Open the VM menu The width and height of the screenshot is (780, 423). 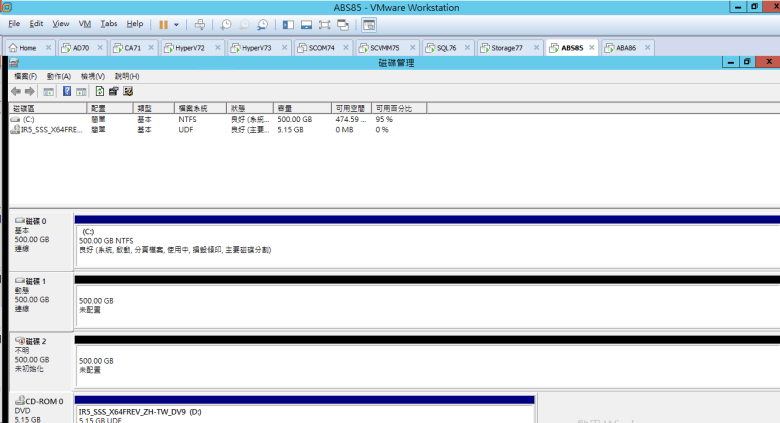(84, 23)
